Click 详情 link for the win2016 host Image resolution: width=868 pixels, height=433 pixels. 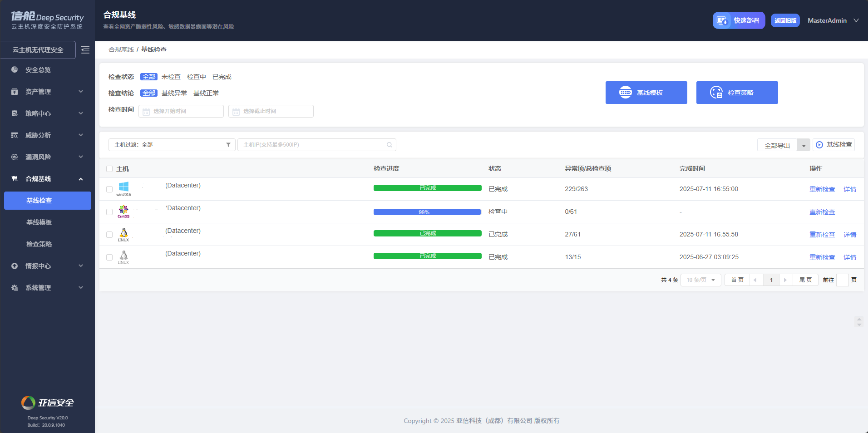click(849, 189)
